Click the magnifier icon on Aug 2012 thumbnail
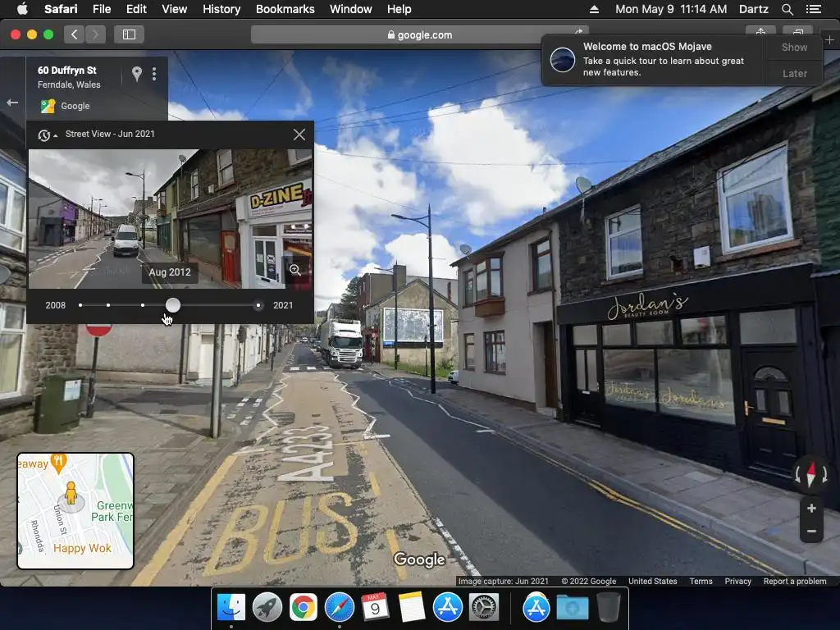Screen dimensions: 840x630 [x=294, y=269]
